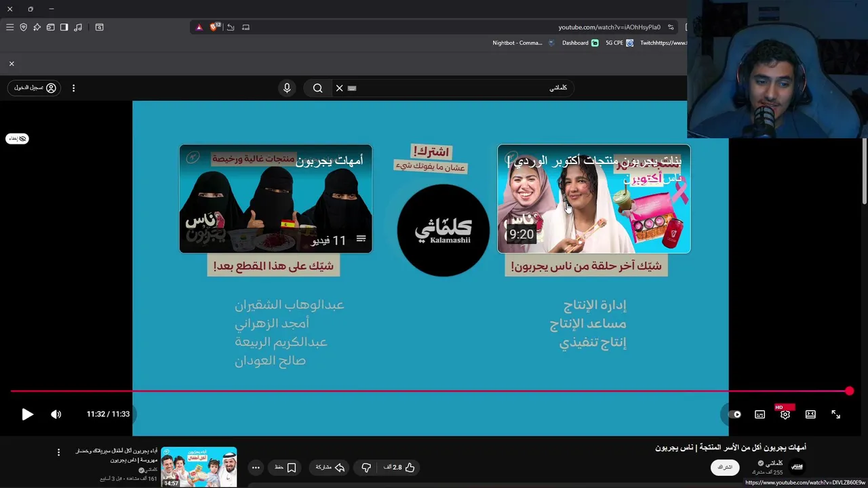Screen dimensions: 868x488
Task: Toggle autoplay switch in player
Action: point(736,414)
